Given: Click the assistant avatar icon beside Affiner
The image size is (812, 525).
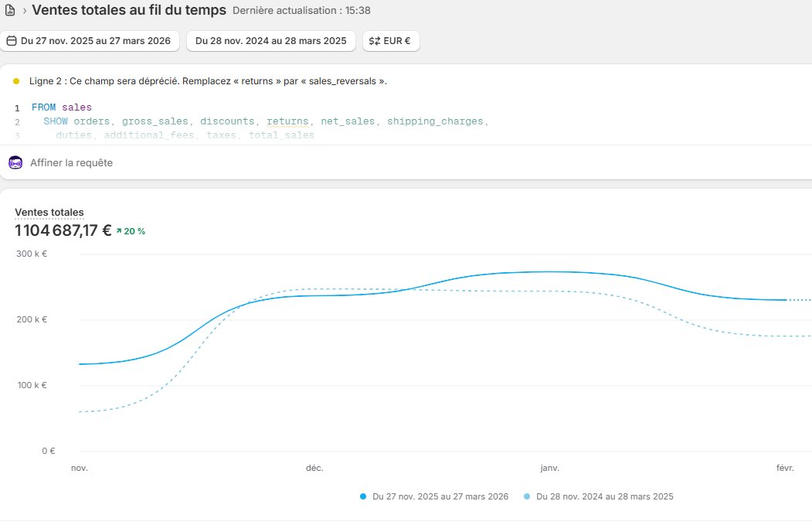Looking at the screenshot, I should pos(15,162).
